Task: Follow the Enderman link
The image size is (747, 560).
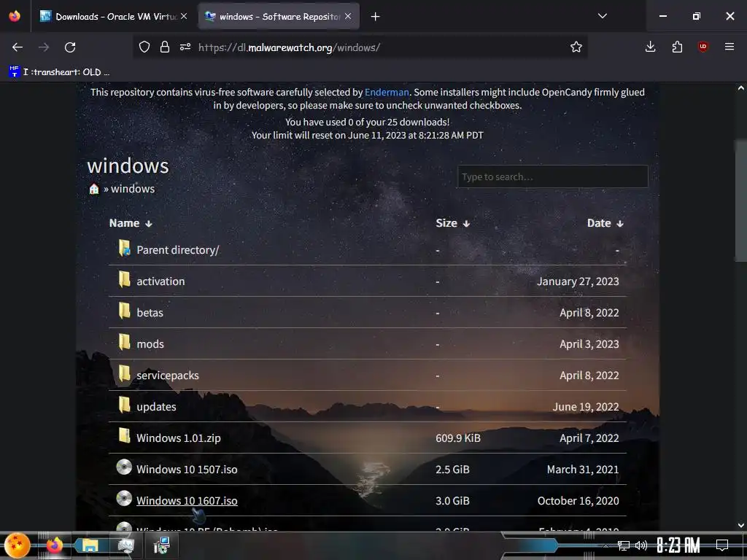Action: [387, 93]
